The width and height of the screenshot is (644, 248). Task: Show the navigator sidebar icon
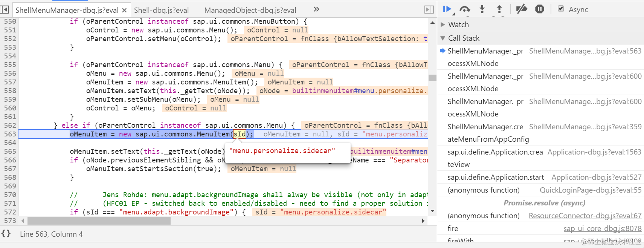click(x=5, y=9)
